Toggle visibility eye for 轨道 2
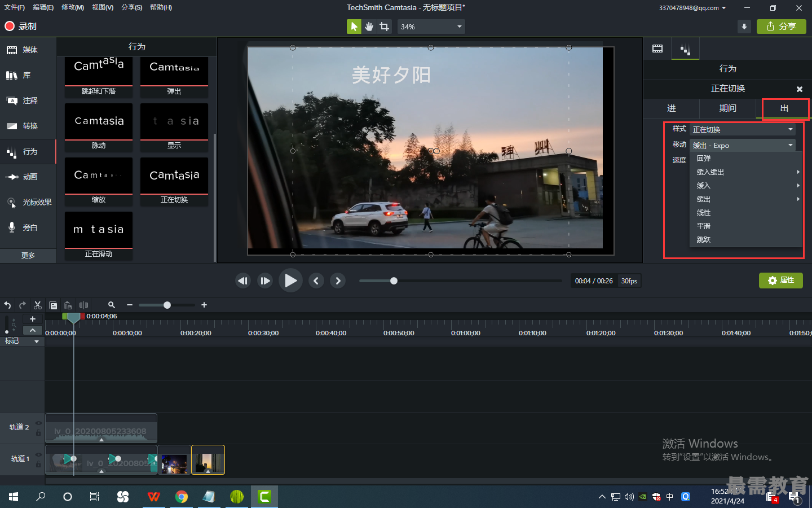 click(x=38, y=423)
